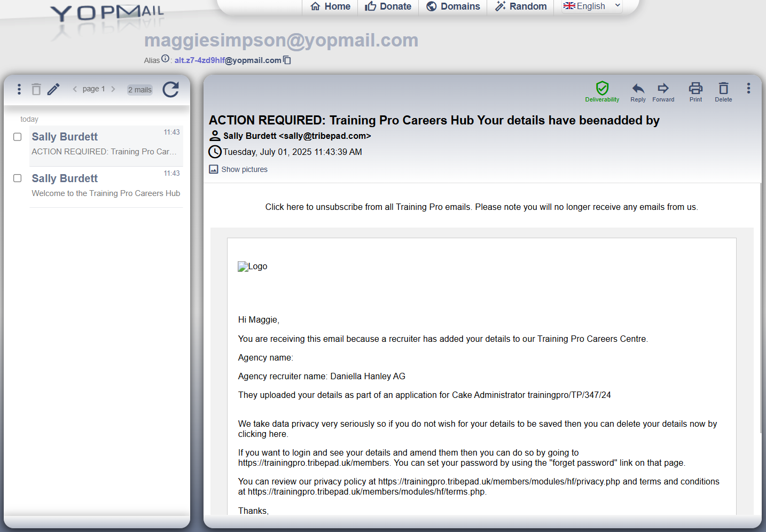Refresh the inbox with circular arrow
Image resolution: width=766 pixels, height=532 pixels.
click(x=171, y=89)
